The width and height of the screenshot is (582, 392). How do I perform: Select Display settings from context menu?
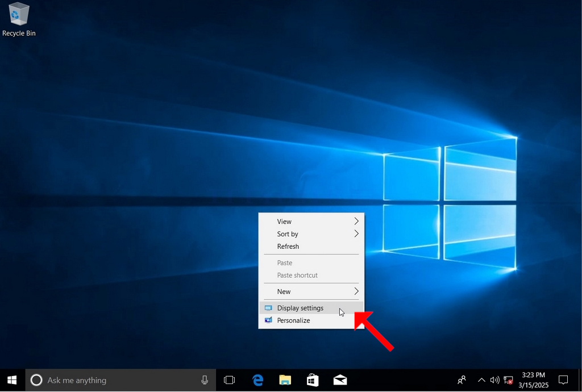point(311,308)
